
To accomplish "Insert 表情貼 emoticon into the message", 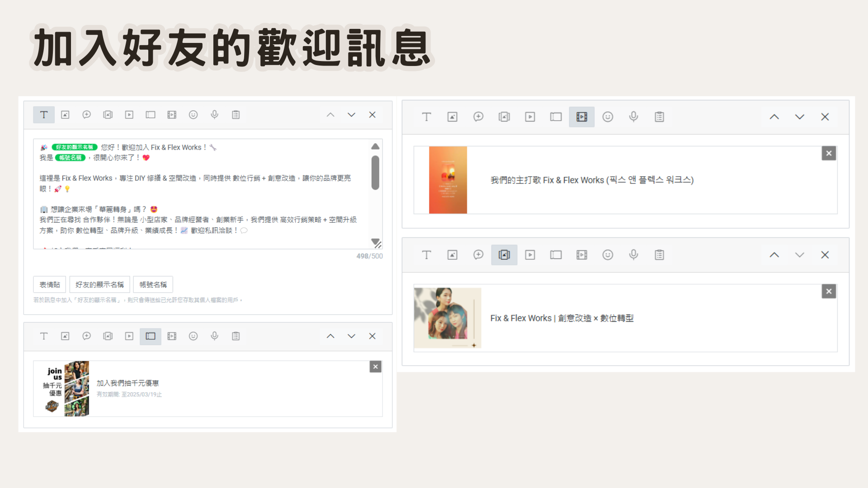I will pyautogui.click(x=49, y=285).
